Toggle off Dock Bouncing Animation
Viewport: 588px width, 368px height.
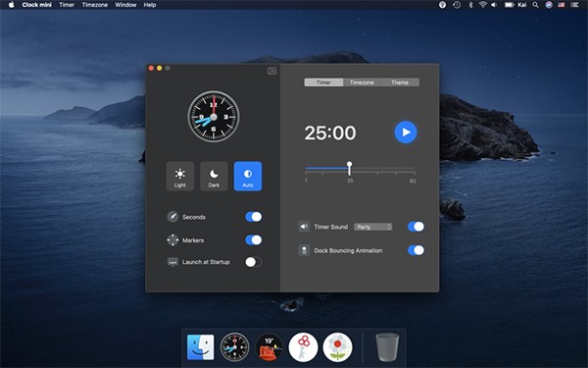[416, 250]
